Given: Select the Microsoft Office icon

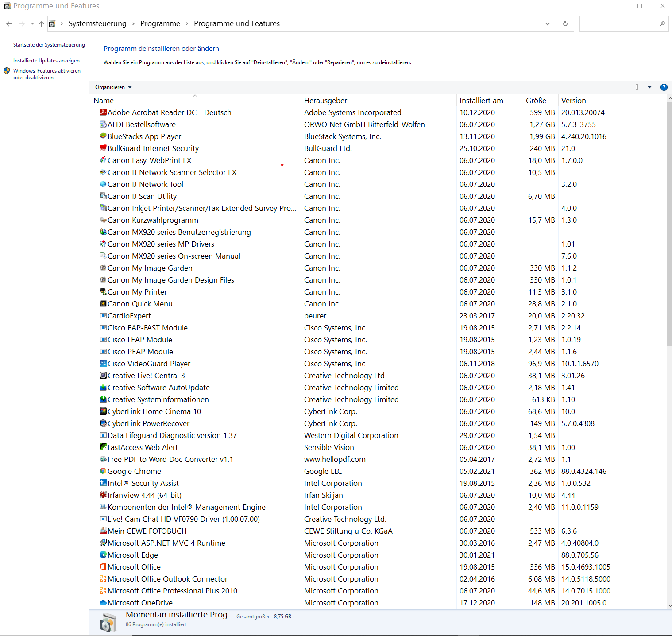Looking at the screenshot, I should point(103,566).
